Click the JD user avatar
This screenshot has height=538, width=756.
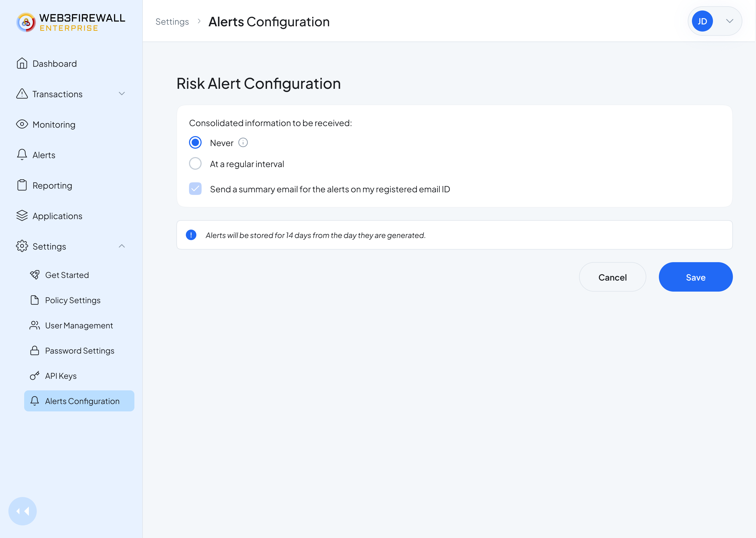(x=702, y=21)
